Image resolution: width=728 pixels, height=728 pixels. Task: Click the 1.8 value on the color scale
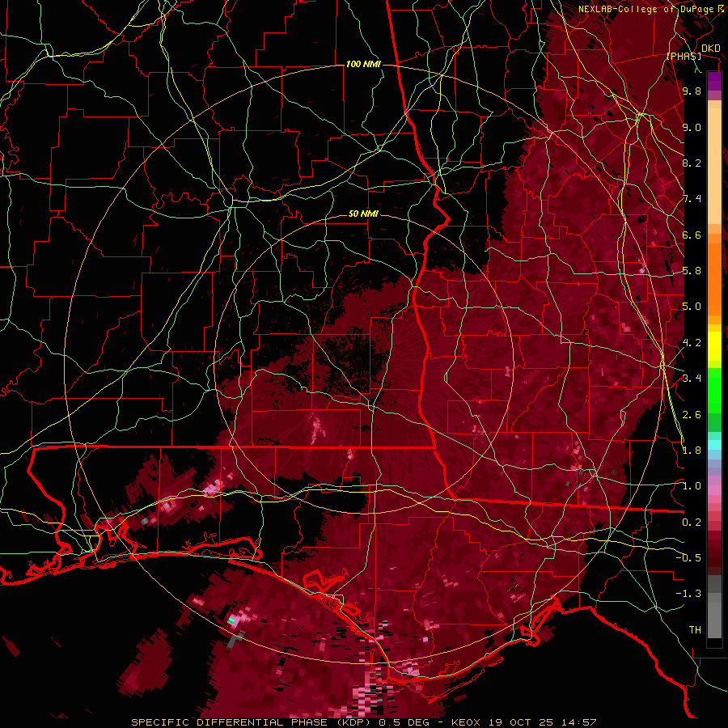[x=692, y=451]
